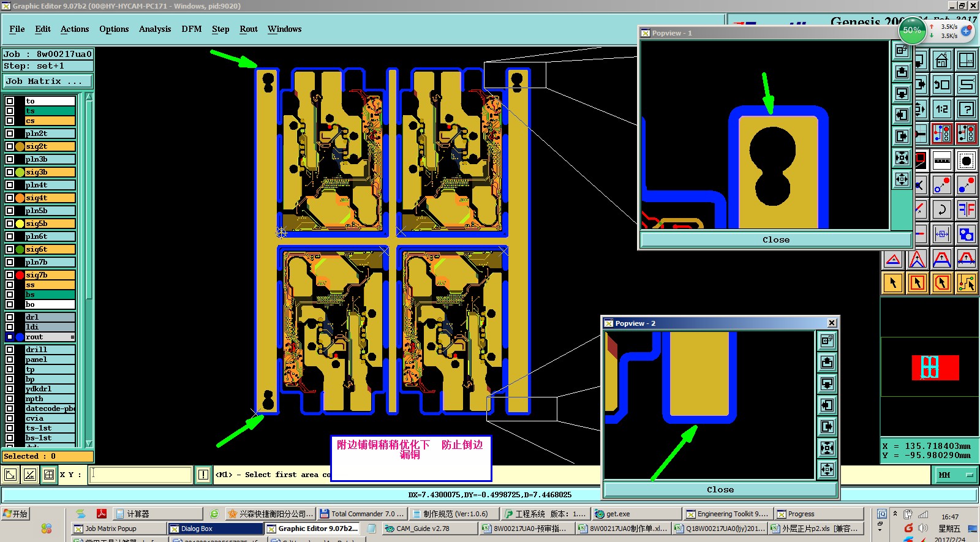Open the MM units dropdown
This screenshot has height=542, width=980.
(956, 475)
